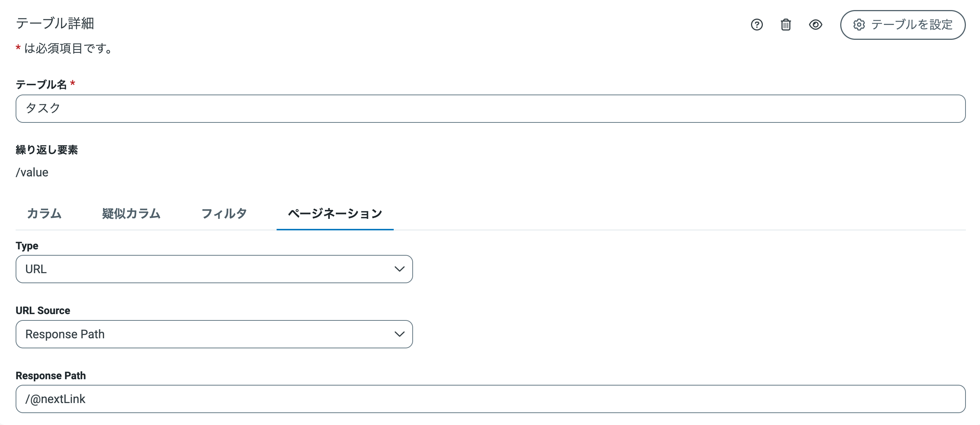Expand the URL Source Response Path dropdown
Image resolution: width=980 pixels, height=425 pixels.
tap(206, 334)
